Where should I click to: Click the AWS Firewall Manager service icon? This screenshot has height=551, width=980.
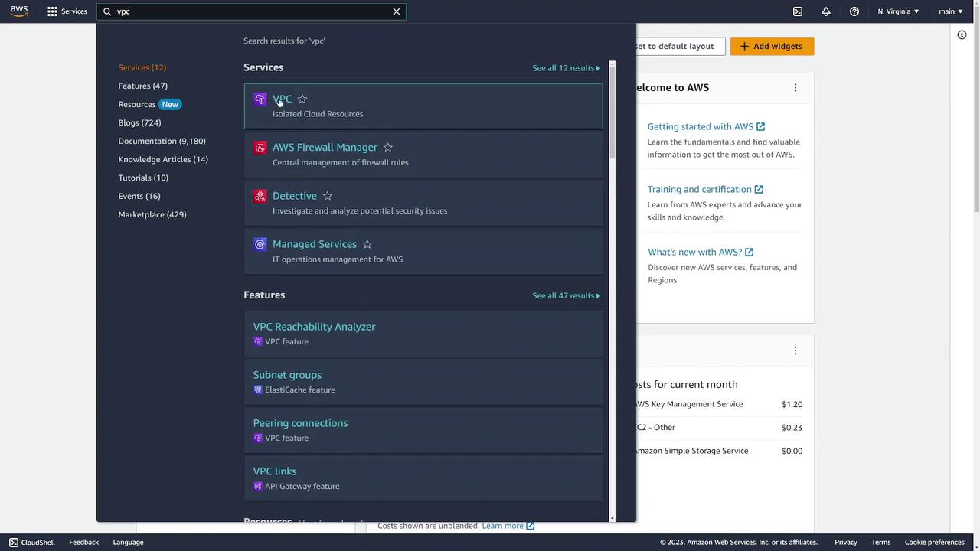[260, 148]
